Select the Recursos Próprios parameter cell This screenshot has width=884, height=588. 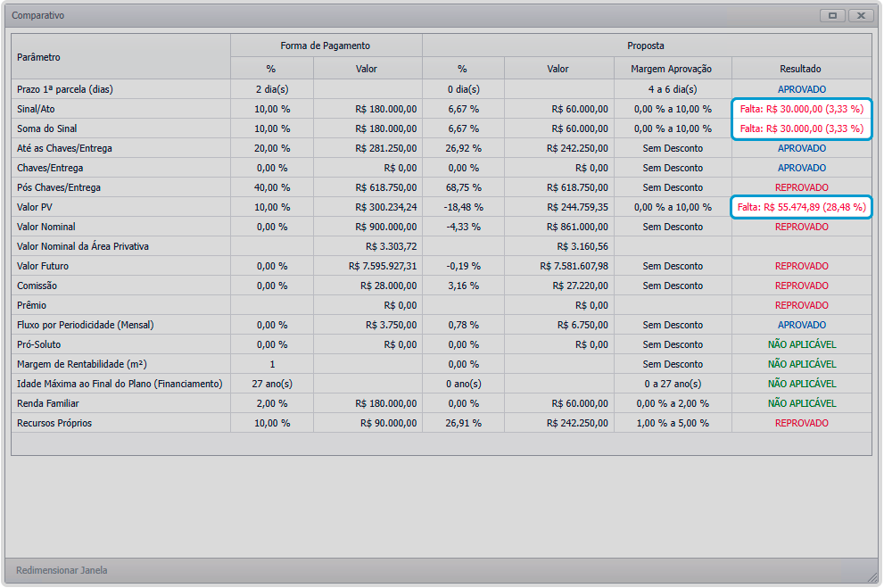(x=120, y=423)
